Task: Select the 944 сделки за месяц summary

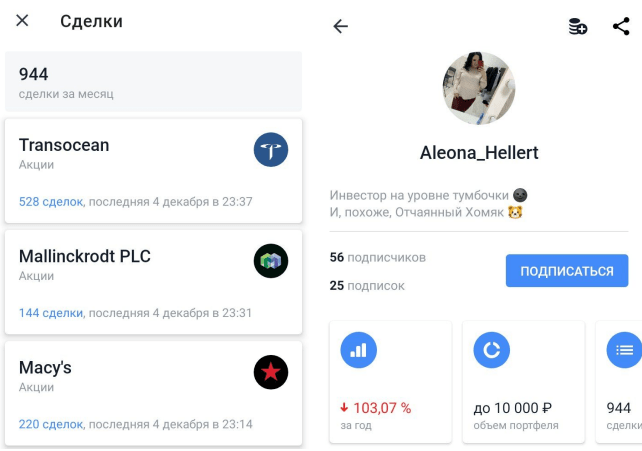Action: (154, 81)
